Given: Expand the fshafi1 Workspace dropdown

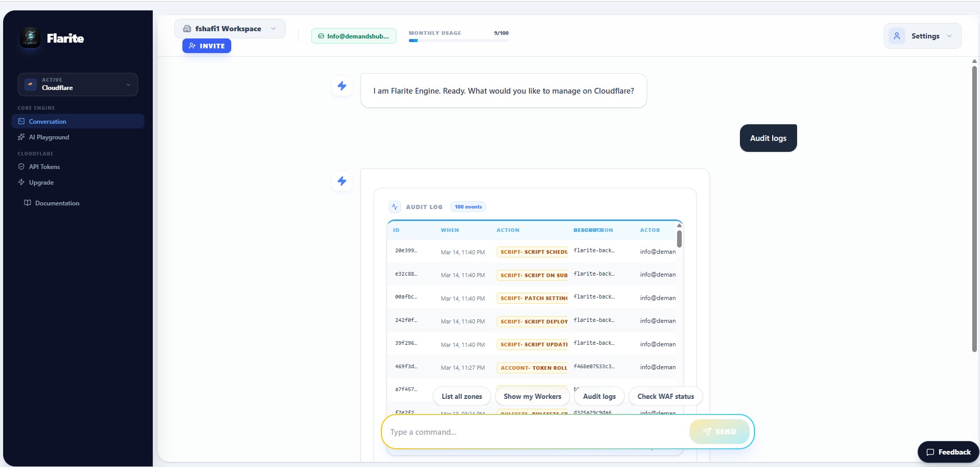Looking at the screenshot, I should tap(230, 29).
